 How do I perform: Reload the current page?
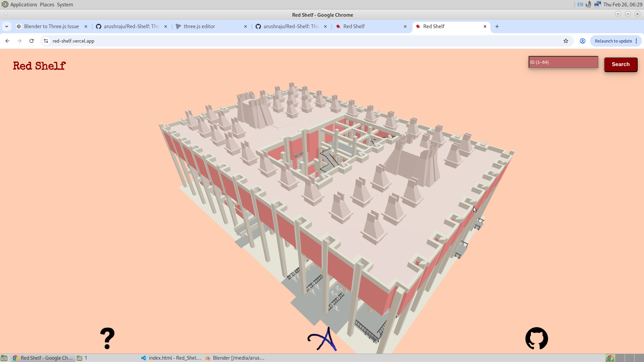(x=31, y=41)
